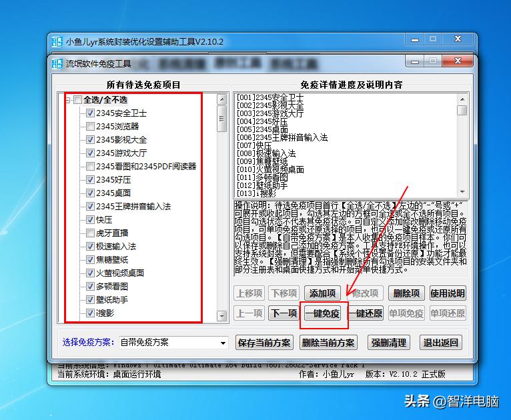Click the 单项免疫 button
This screenshot has width=511, height=420.
406,313
